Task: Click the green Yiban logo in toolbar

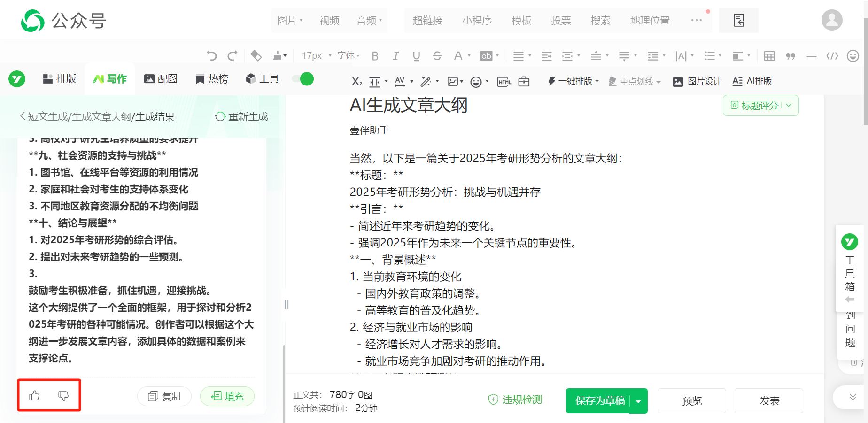Action: pos(17,79)
